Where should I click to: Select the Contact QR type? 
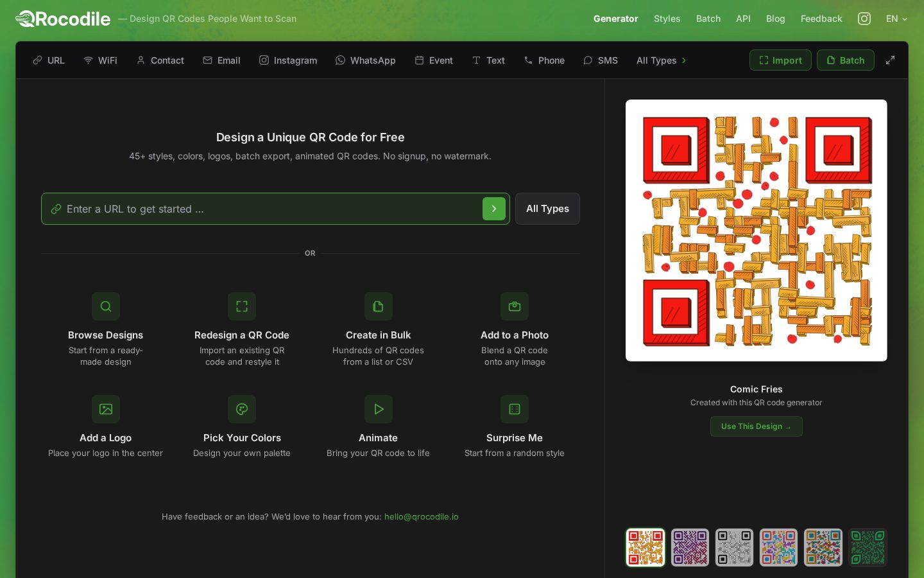160,60
